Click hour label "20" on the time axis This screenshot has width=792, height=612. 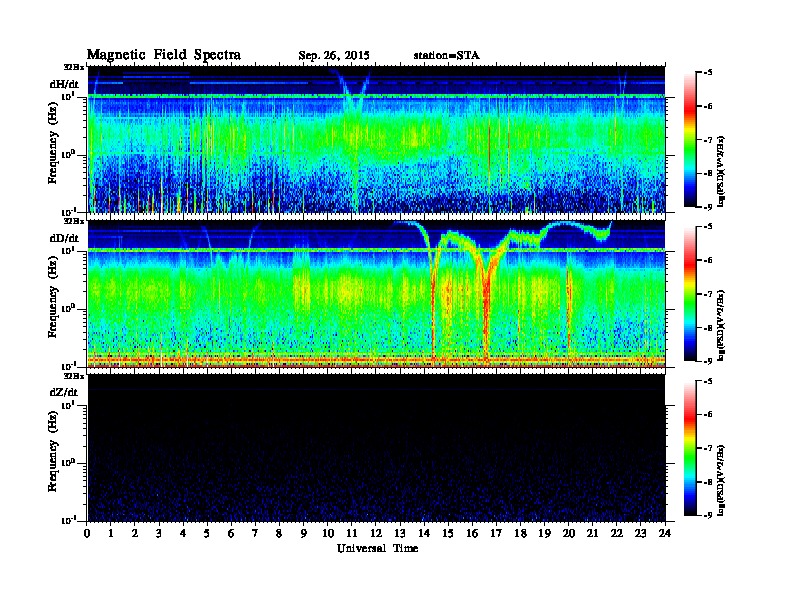569,534
